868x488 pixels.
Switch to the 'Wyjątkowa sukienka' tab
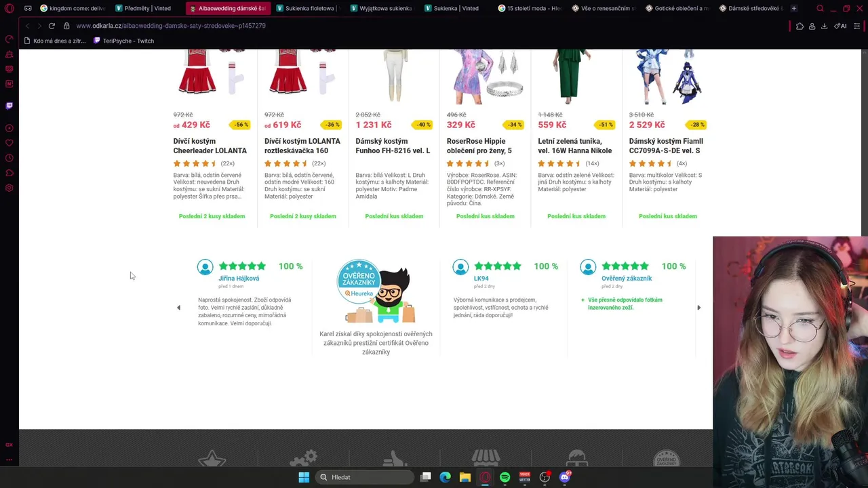click(382, 8)
